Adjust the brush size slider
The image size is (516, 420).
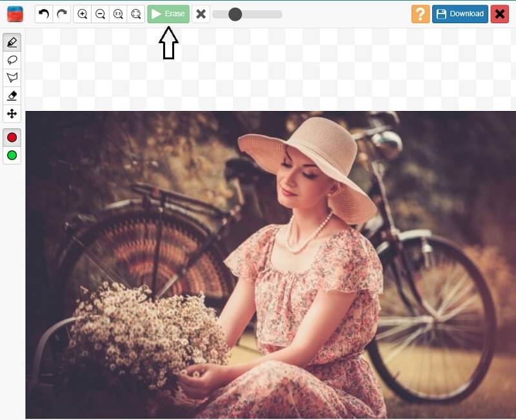235,13
